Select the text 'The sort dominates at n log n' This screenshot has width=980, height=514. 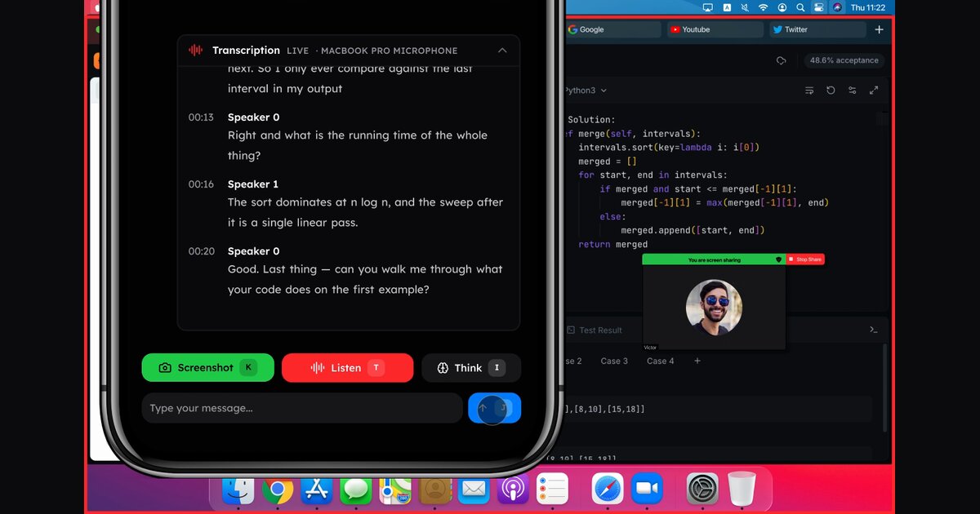(x=310, y=202)
